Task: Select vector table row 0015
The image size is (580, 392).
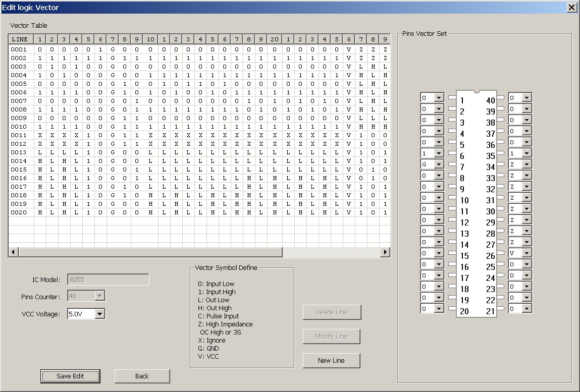Action: [19, 170]
